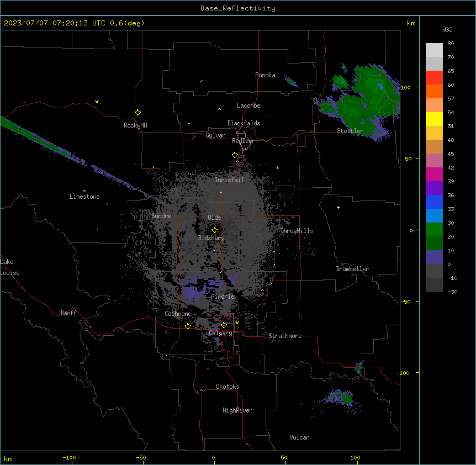
Task: Select the yellow 54-51 dBZ legend swatch
Action: coord(434,119)
